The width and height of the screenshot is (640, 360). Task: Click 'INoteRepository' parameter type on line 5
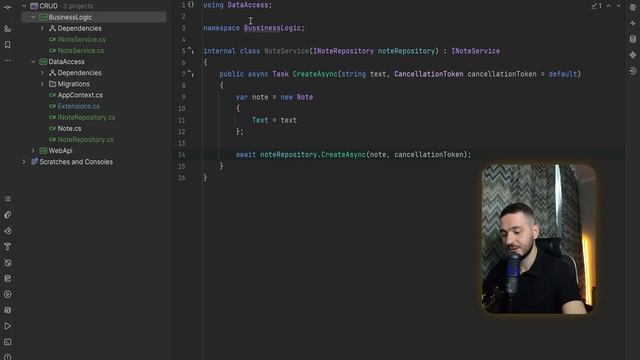[x=343, y=51]
